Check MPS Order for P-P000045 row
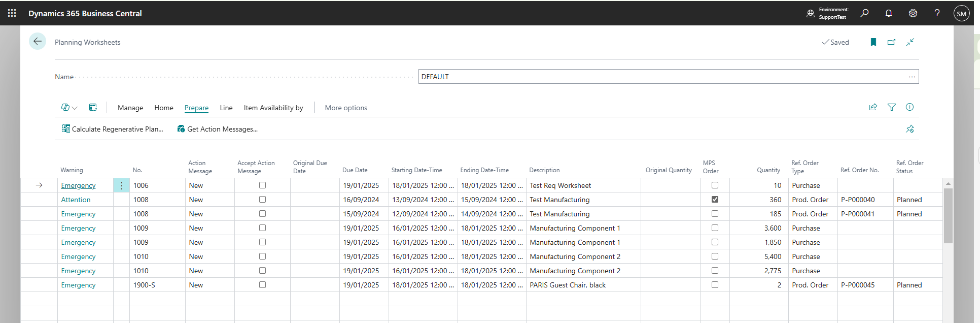Screen dimensions: 980x323 (x=715, y=285)
